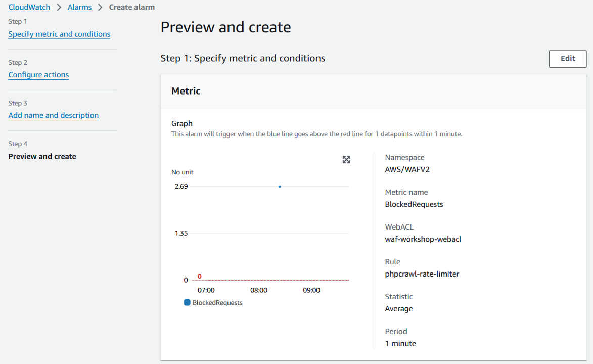Click the blue data point at 2.69
The image size is (593, 364).
coord(280,187)
